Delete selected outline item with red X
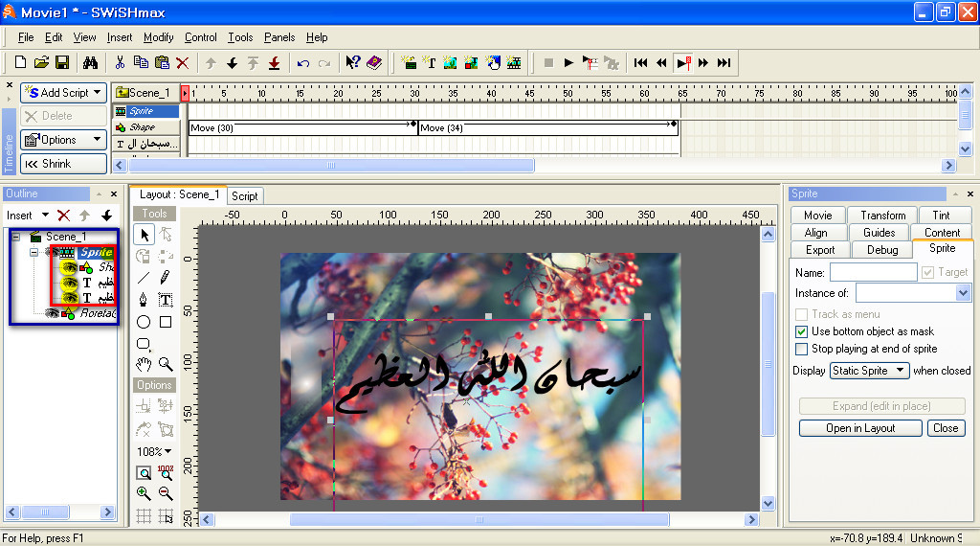Viewport: 980px width, 546px height. (x=64, y=216)
